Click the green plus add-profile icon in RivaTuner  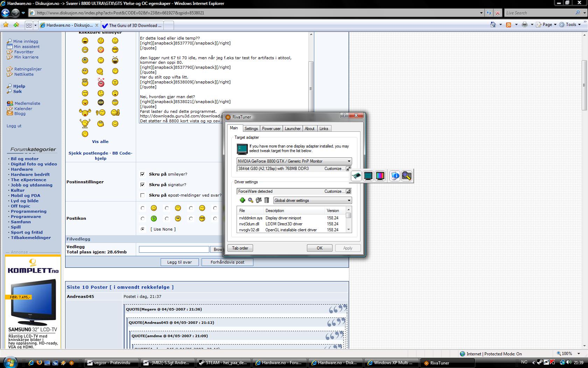point(242,200)
